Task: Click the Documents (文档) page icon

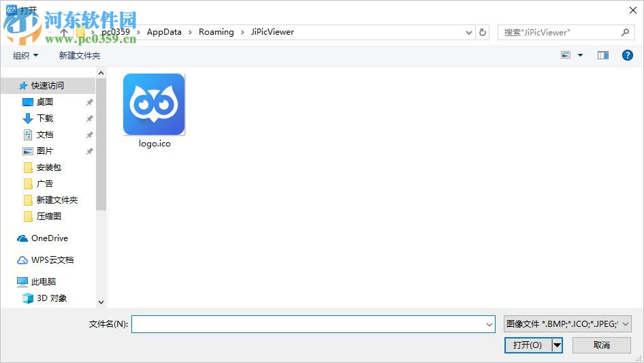Action: [x=27, y=135]
